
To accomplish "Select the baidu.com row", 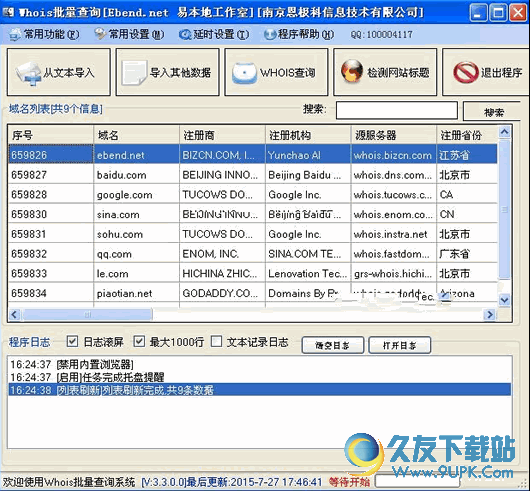I will pyautogui.click(x=253, y=175).
